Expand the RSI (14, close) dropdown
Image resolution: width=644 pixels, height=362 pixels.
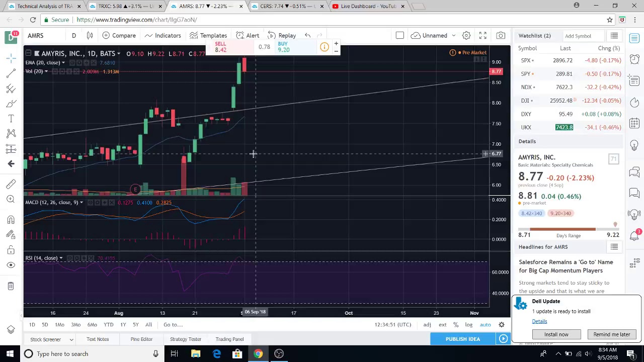tap(61, 258)
